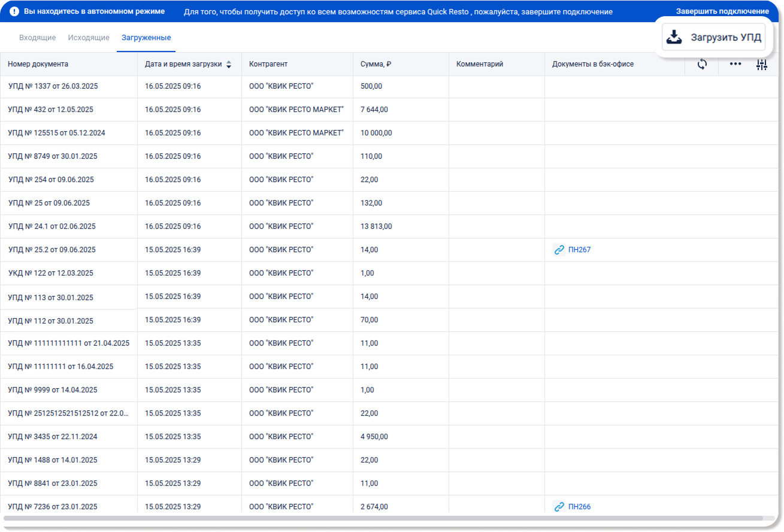Open linked document ПН266
Screen dimensions: 784x532
click(x=579, y=507)
